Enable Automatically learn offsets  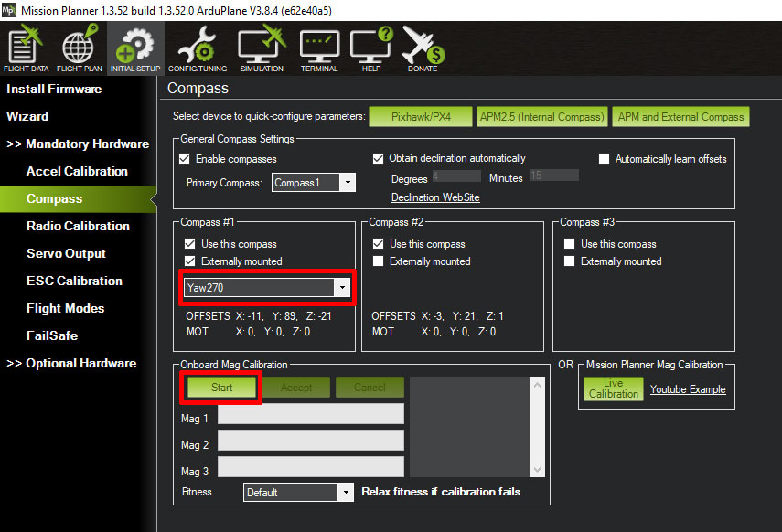point(605,159)
